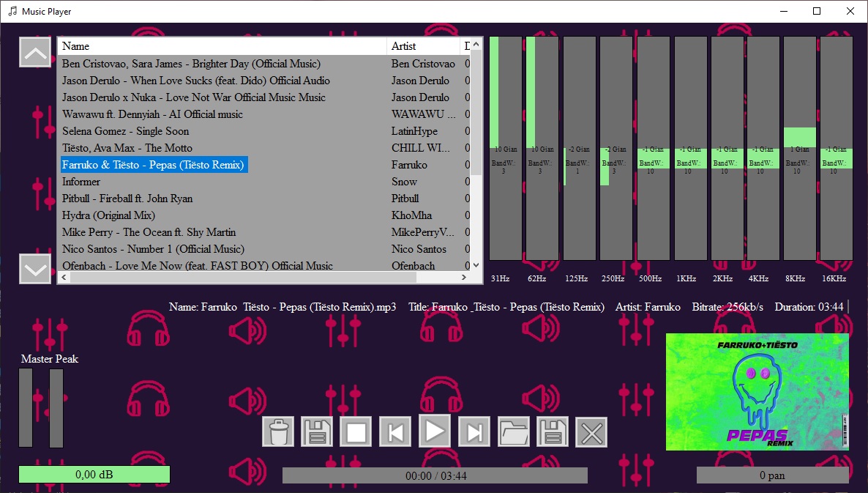868x493 pixels.
Task: Adjust the 250Hz equalizer band
Action: (x=616, y=149)
